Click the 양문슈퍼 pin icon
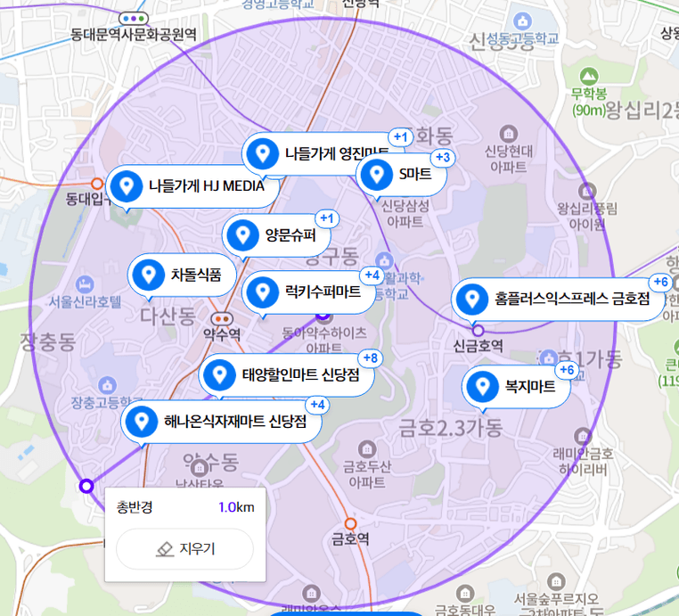The image size is (679, 616). click(243, 235)
